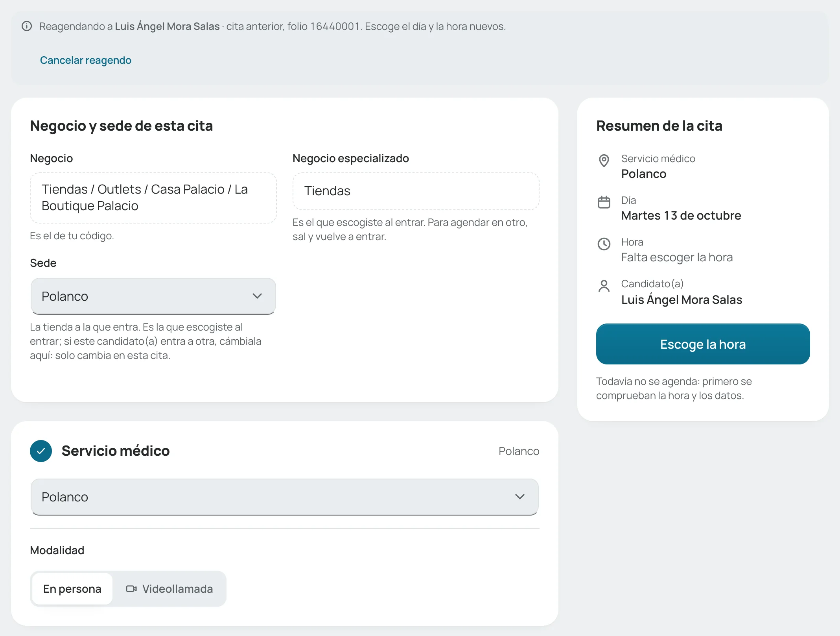Click the Modalidad label
The width and height of the screenshot is (840, 636).
click(x=57, y=550)
